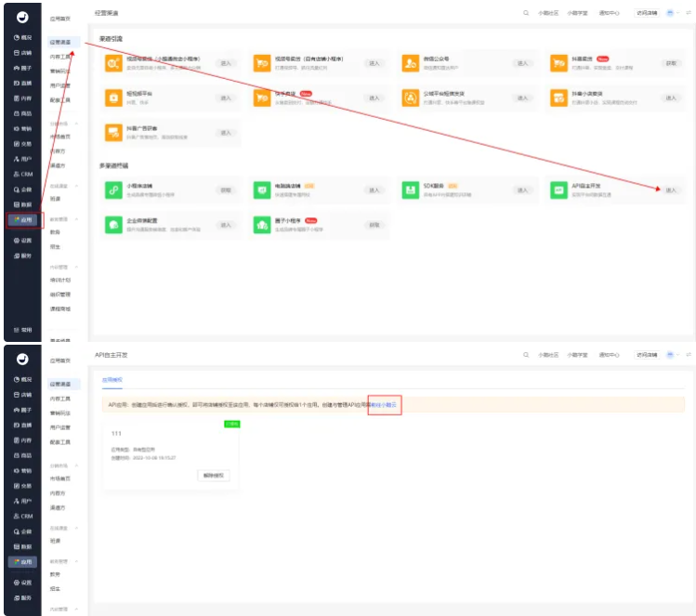Open 小鹅社区 on the 经营渠道 page header
The image size is (696, 616).
[x=548, y=13]
